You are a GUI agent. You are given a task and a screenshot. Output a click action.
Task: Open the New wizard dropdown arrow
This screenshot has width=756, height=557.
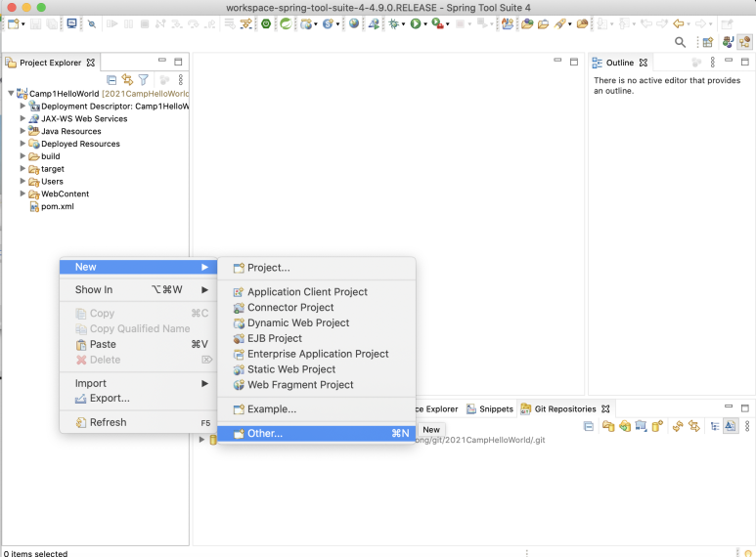[22, 24]
